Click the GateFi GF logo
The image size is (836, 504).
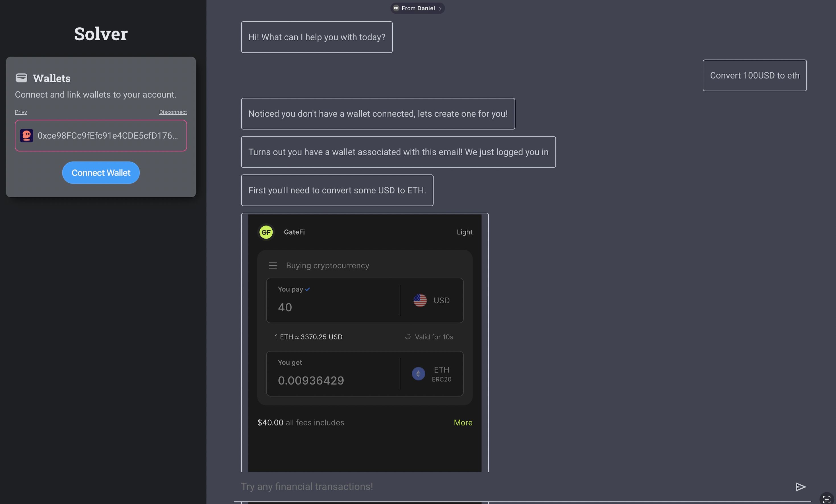266,232
